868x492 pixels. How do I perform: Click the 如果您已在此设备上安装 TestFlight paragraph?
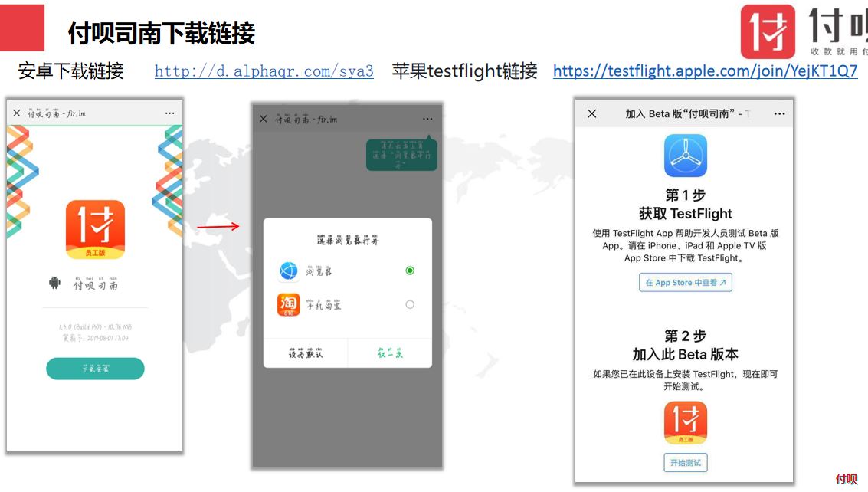[686, 380]
